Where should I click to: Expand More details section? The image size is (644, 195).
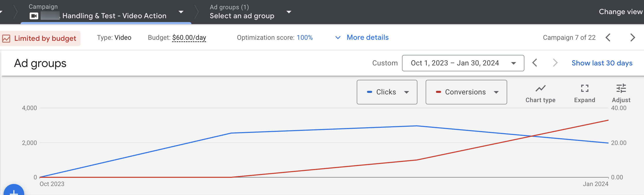coord(367,37)
